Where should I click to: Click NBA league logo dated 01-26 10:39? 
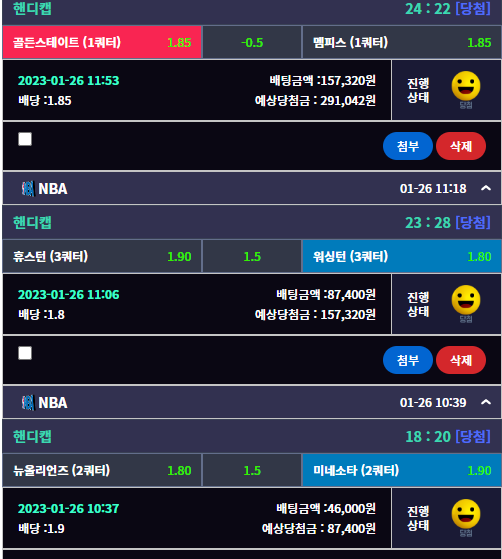point(28,402)
